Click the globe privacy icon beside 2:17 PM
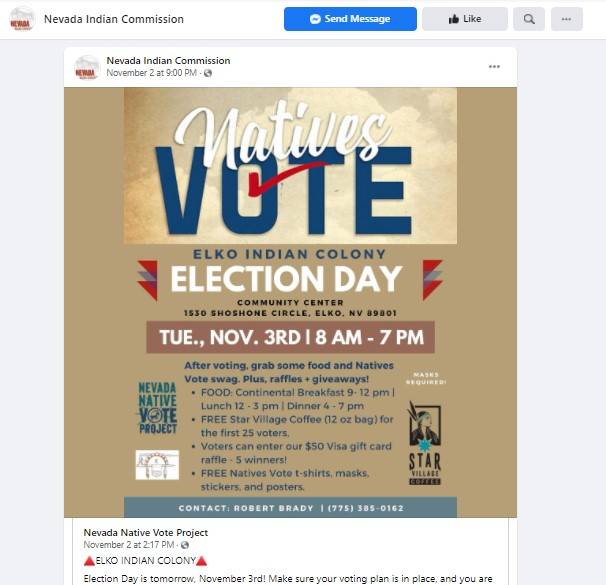This screenshot has width=606, height=585. pos(185,545)
